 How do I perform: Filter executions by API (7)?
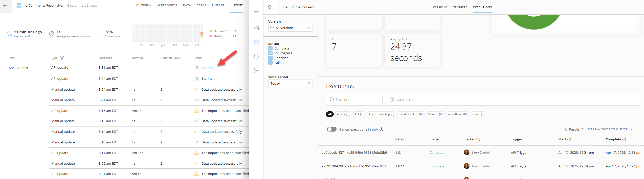pos(359,114)
